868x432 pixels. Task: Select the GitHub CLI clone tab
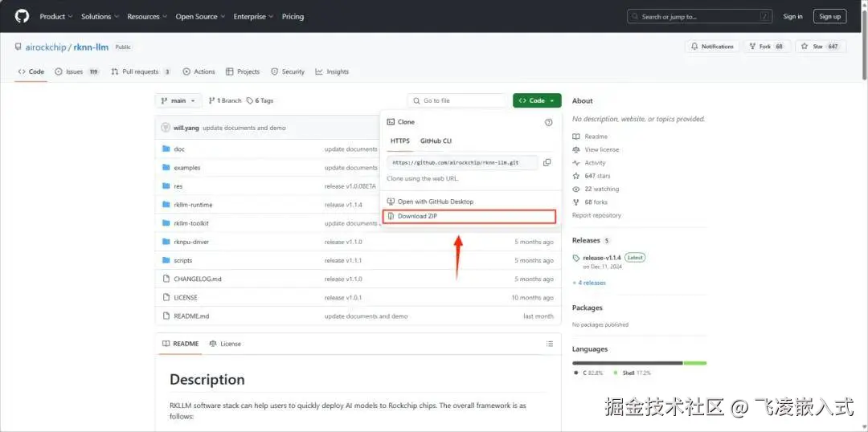click(x=436, y=141)
